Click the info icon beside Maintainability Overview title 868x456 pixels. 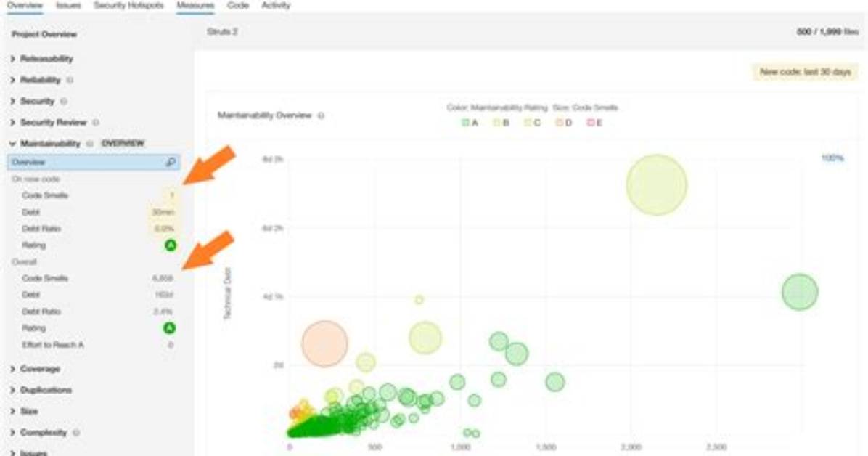point(321,115)
